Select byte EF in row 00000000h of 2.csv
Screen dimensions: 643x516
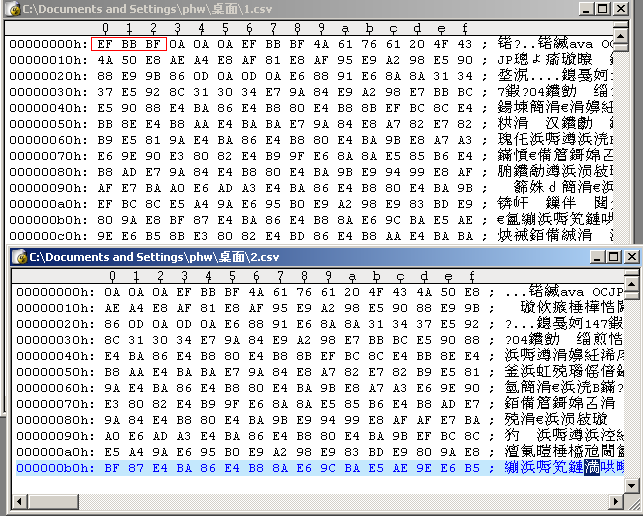[184, 292]
